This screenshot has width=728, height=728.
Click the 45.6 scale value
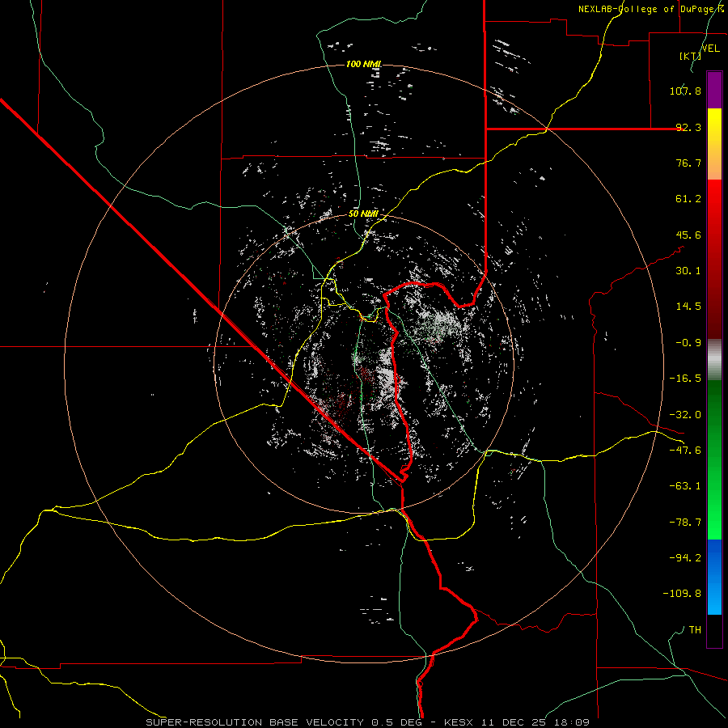pyautogui.click(x=688, y=235)
